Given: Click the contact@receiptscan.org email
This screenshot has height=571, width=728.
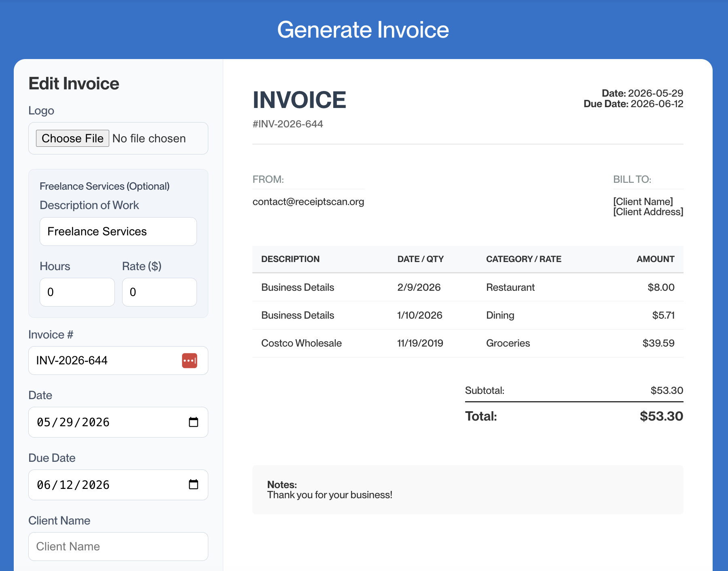Looking at the screenshot, I should point(308,201).
